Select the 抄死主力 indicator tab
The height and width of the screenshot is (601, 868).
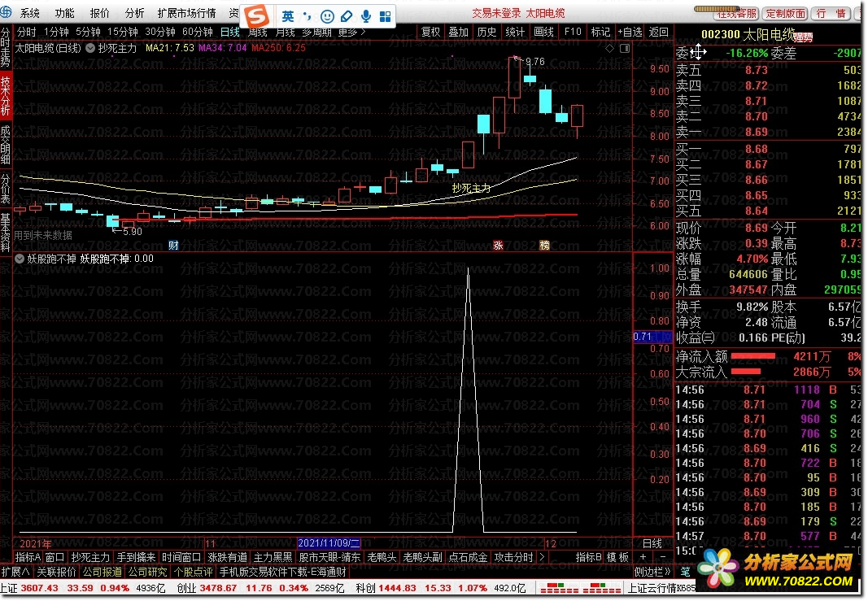[90, 557]
